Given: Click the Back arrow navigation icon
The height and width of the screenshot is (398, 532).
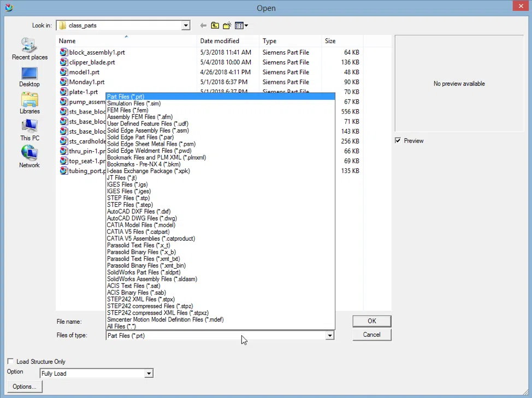Looking at the screenshot, I should click(203, 26).
